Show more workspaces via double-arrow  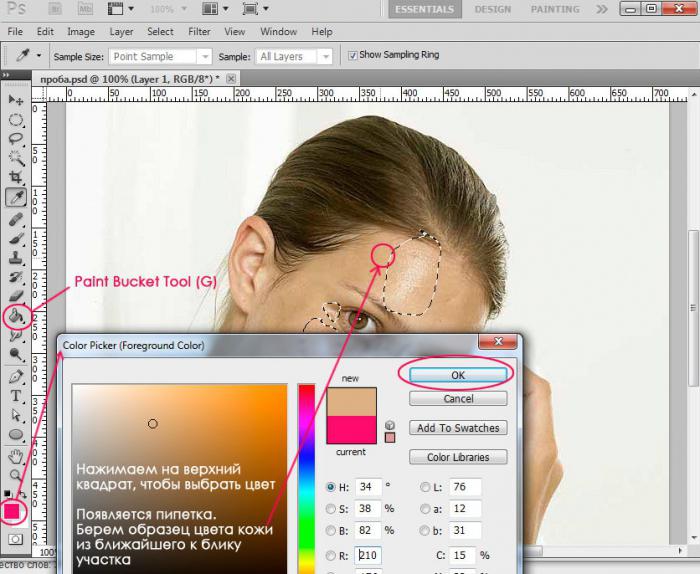click(x=602, y=9)
